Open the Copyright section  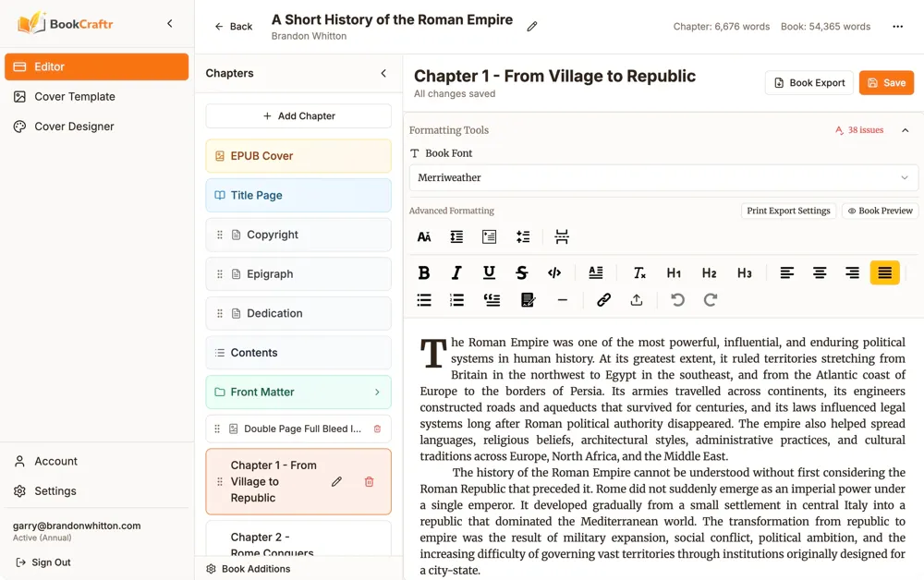(x=298, y=235)
